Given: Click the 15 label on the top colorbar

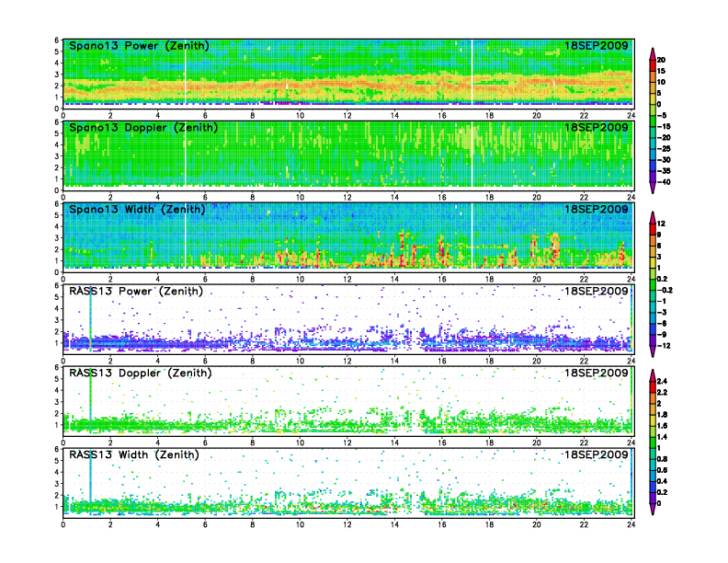Looking at the screenshot, I should (x=661, y=71).
